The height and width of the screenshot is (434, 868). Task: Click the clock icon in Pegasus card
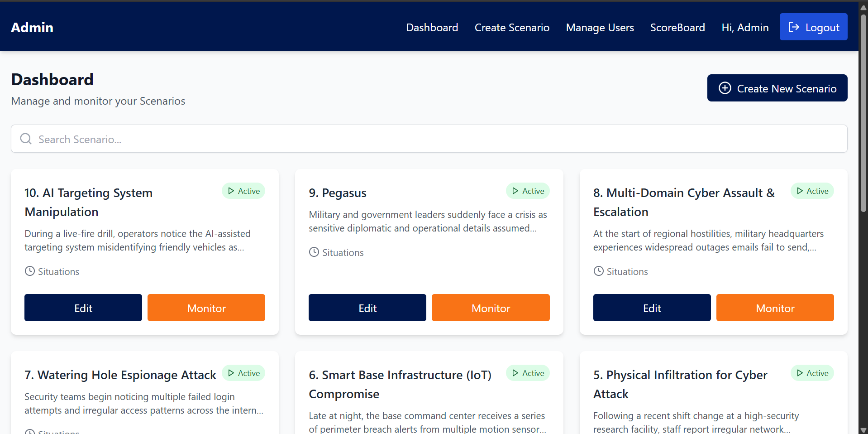coord(314,252)
